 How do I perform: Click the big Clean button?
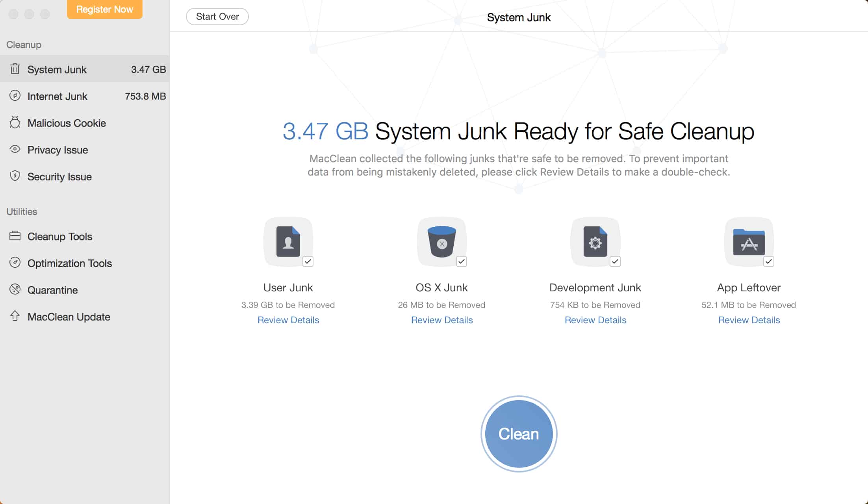(x=519, y=434)
